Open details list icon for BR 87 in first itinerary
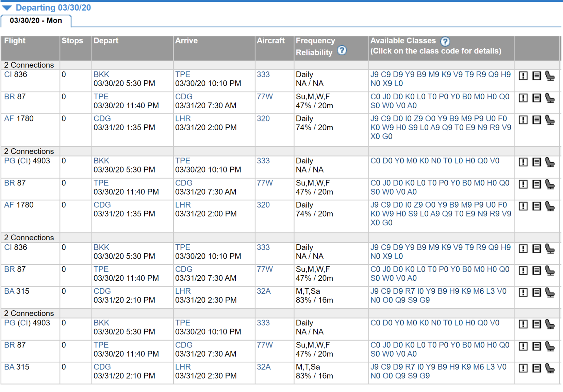This screenshot has width=563, height=392. [x=537, y=98]
